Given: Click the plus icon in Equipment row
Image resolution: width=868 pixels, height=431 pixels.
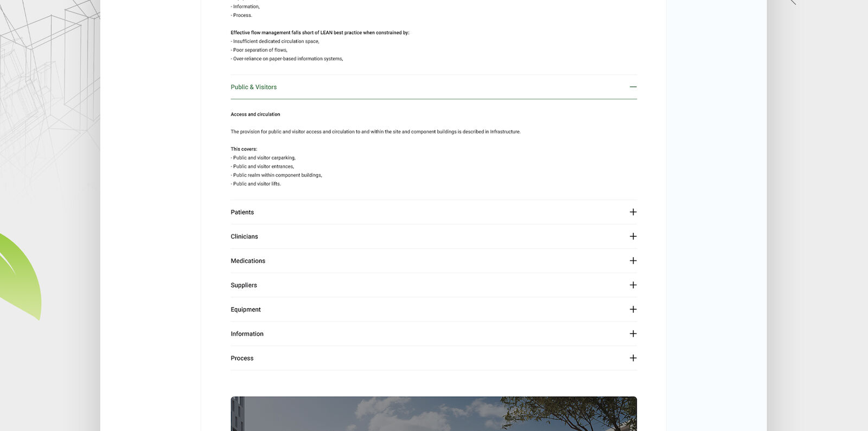Looking at the screenshot, I should click(x=633, y=309).
